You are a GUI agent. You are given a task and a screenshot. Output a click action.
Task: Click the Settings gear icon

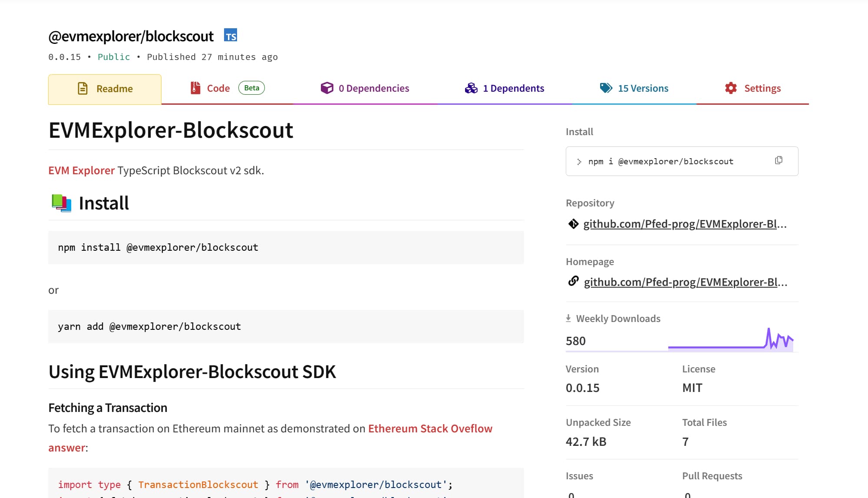[x=731, y=88]
